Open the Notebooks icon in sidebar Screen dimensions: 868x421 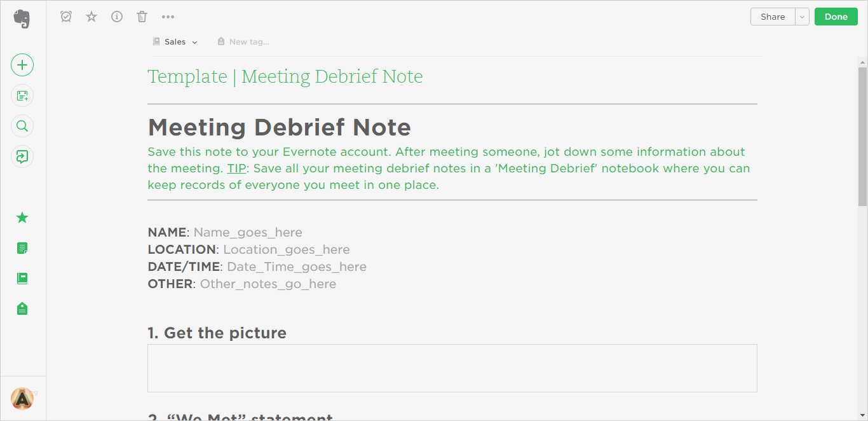click(22, 279)
